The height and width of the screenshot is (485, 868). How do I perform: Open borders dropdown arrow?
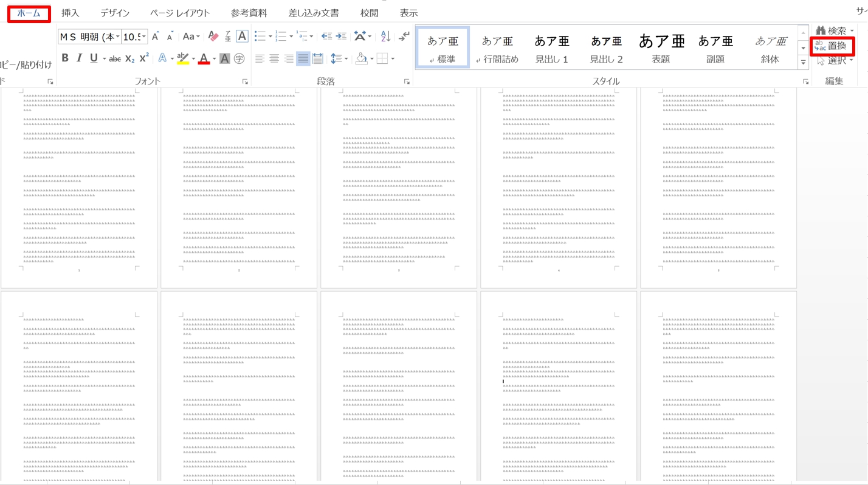tap(393, 59)
